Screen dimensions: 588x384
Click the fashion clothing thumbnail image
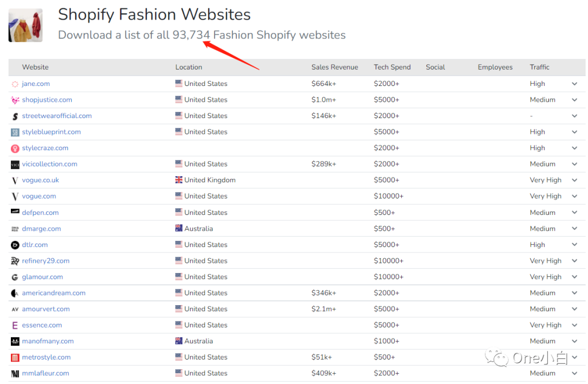click(26, 26)
